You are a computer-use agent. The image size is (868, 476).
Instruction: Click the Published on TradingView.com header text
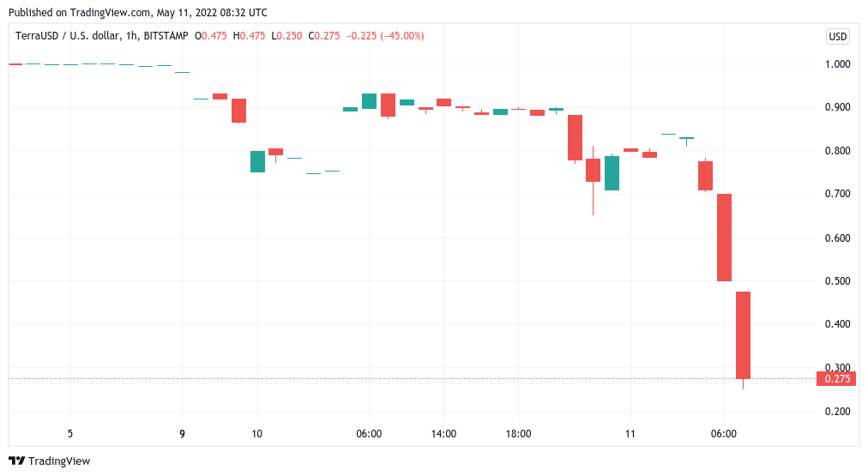click(x=135, y=13)
